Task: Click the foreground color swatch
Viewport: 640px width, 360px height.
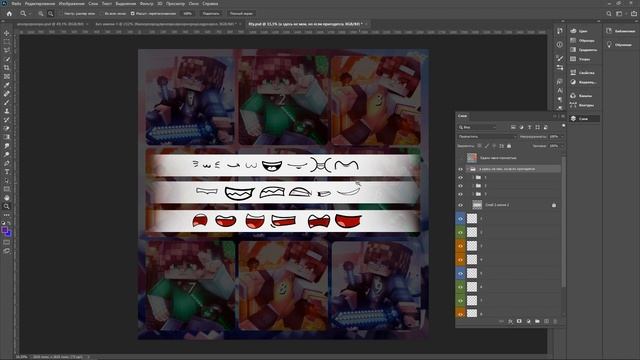Action: [4, 231]
